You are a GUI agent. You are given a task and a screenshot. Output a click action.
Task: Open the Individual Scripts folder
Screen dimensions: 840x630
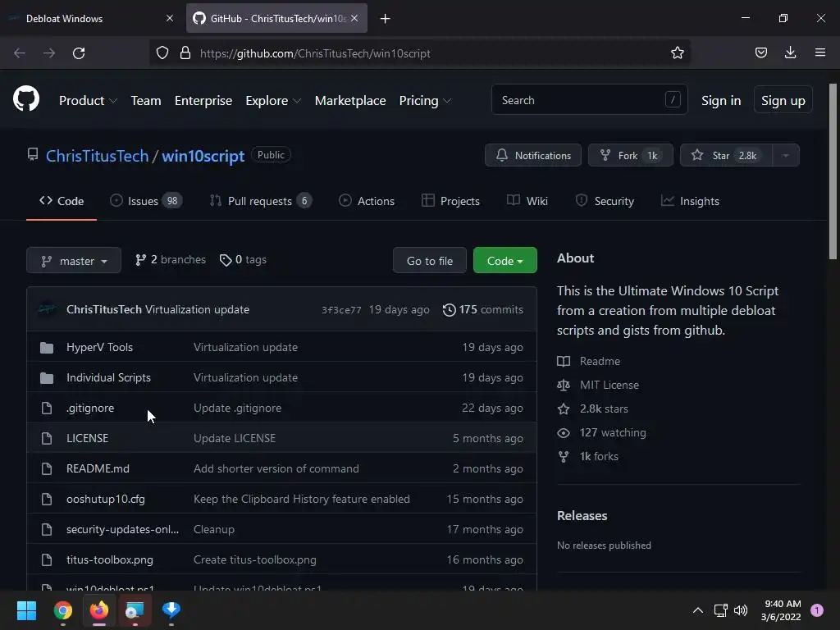pyautogui.click(x=109, y=377)
